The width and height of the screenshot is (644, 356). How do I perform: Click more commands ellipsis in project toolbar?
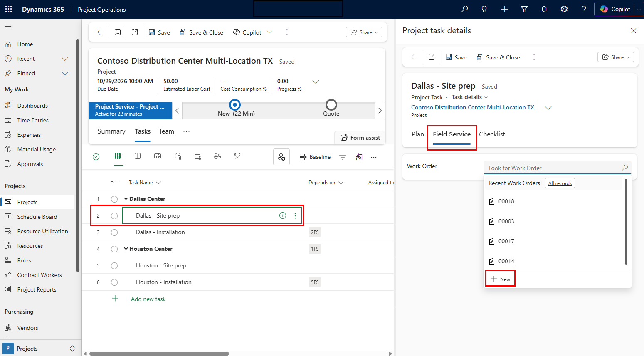tap(287, 32)
